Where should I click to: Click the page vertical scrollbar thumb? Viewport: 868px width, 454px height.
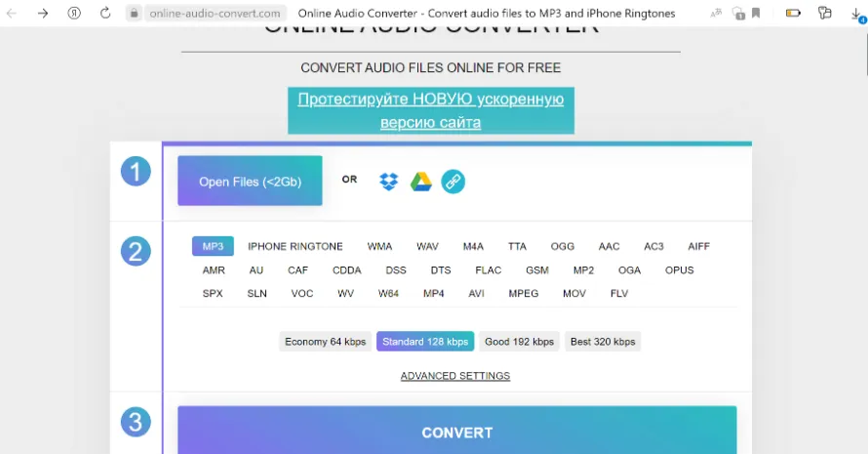coord(865,53)
